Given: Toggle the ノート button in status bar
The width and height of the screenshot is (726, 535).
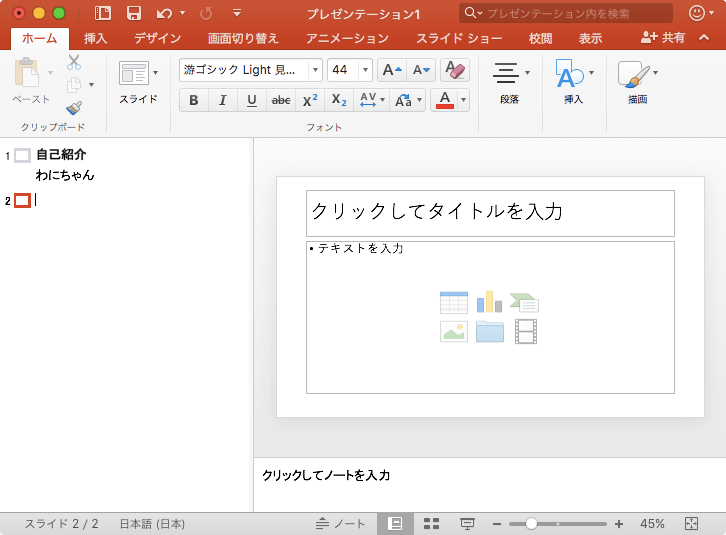Looking at the screenshot, I should coord(341,524).
